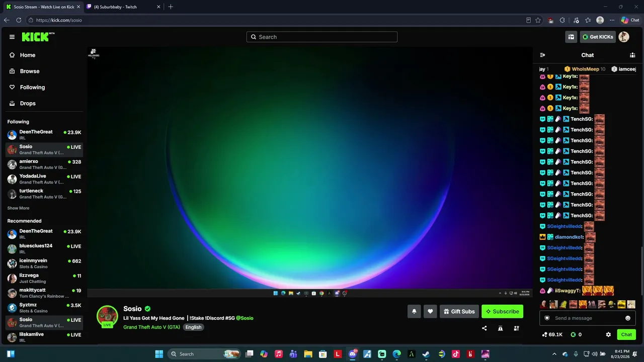Click the Send a message input
Image resolution: width=644 pixels, height=362 pixels.
[x=588, y=318]
